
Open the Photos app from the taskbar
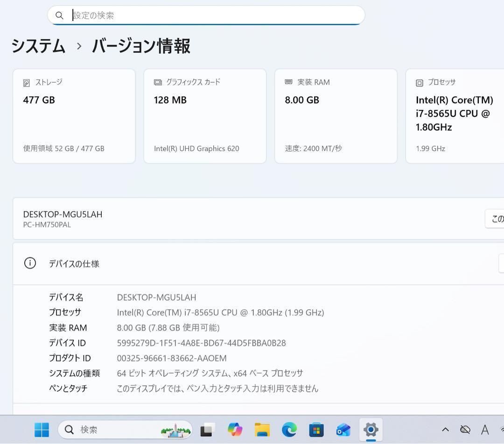tap(342, 430)
